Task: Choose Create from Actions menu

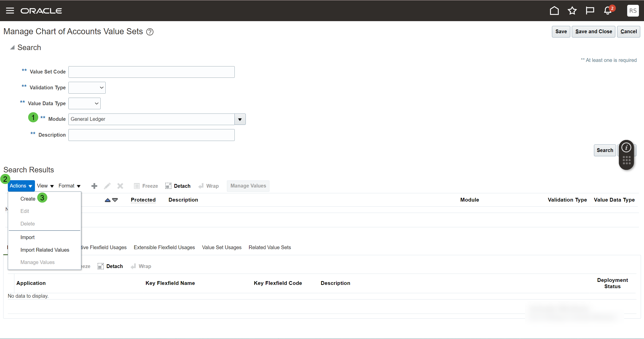Action: pyautogui.click(x=28, y=199)
